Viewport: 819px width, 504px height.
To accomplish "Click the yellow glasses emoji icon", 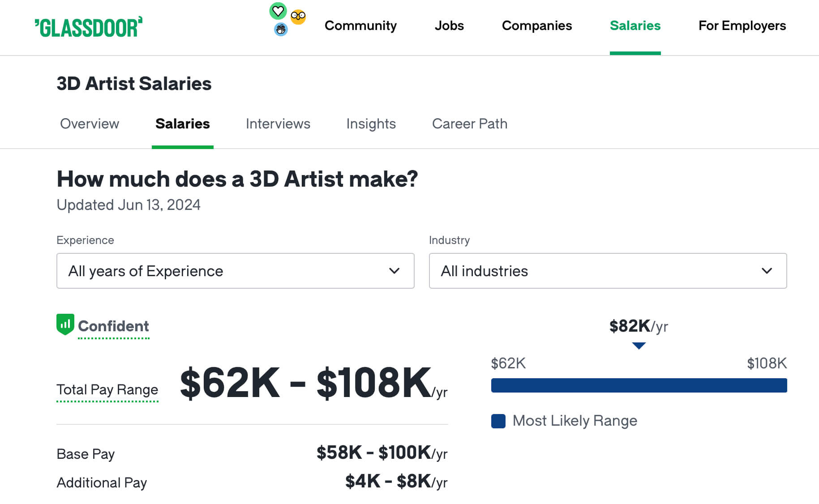I will (298, 17).
